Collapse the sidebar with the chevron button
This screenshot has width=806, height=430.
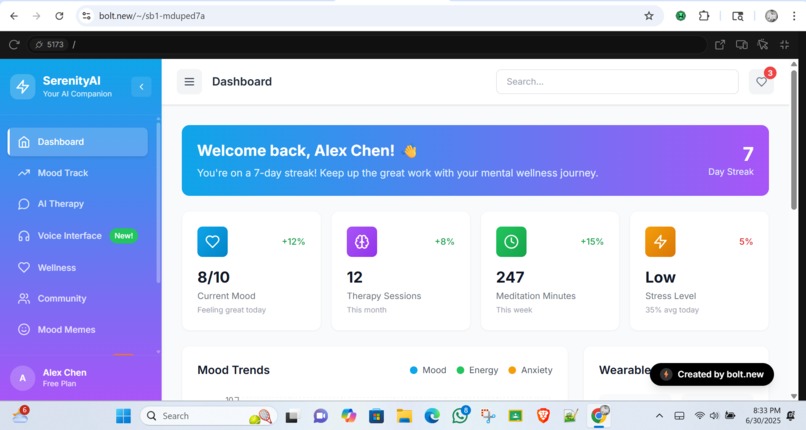click(141, 86)
